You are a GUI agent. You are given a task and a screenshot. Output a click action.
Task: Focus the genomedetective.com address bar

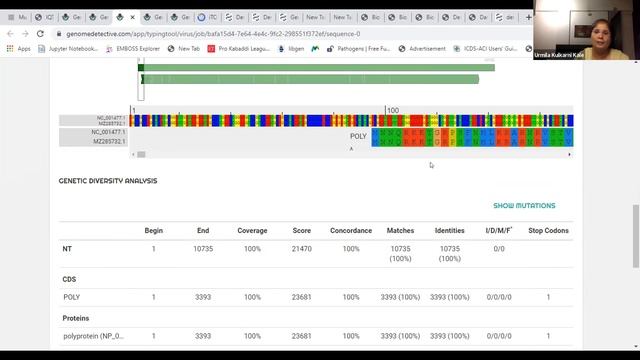coord(213,34)
